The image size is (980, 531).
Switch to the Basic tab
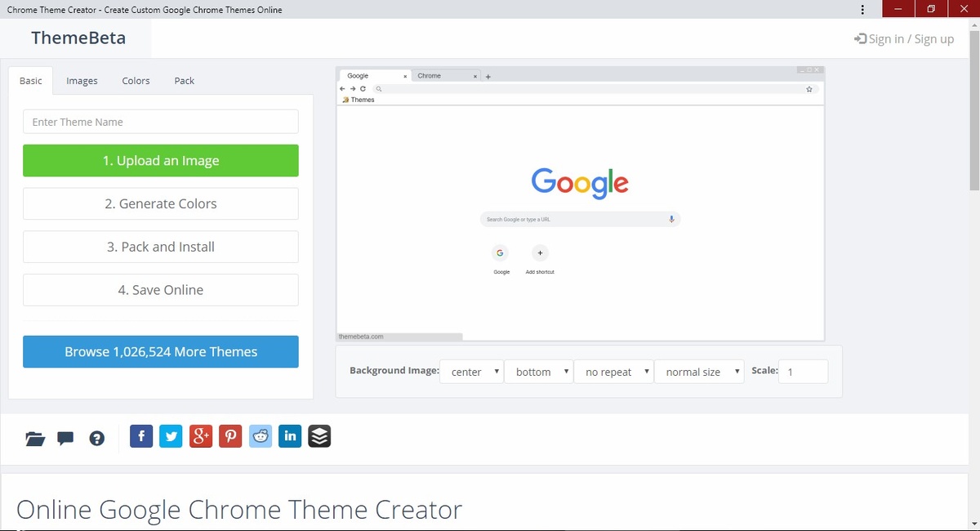tap(31, 81)
